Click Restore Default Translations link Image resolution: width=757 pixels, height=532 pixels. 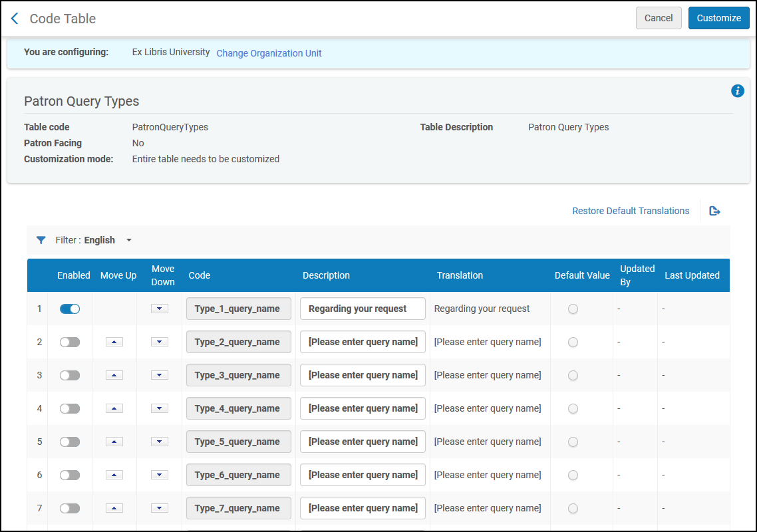click(631, 211)
